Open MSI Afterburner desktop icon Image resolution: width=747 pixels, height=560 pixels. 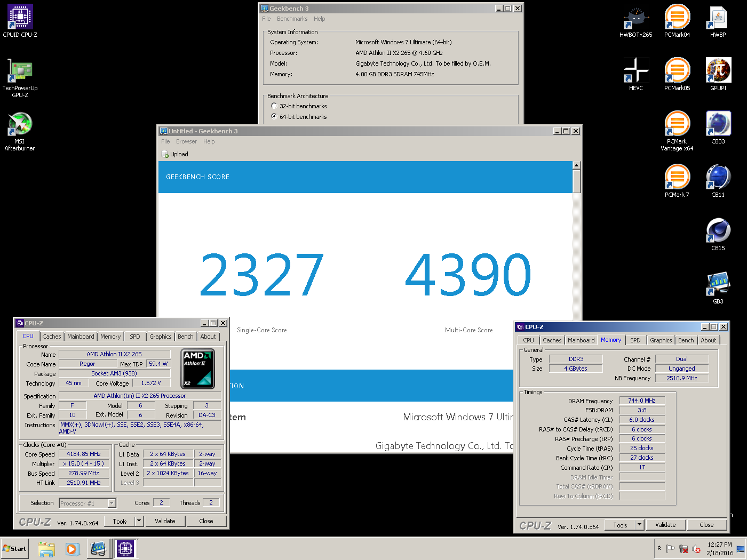pos(20,131)
